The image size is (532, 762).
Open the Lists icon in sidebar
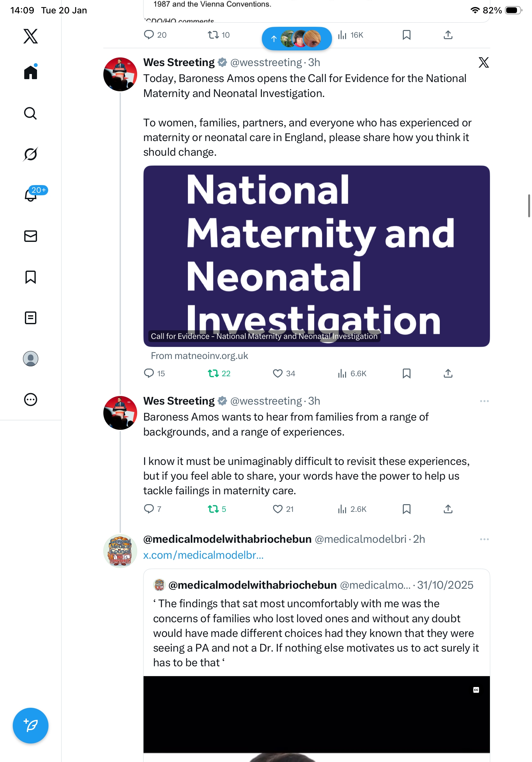[x=31, y=317]
